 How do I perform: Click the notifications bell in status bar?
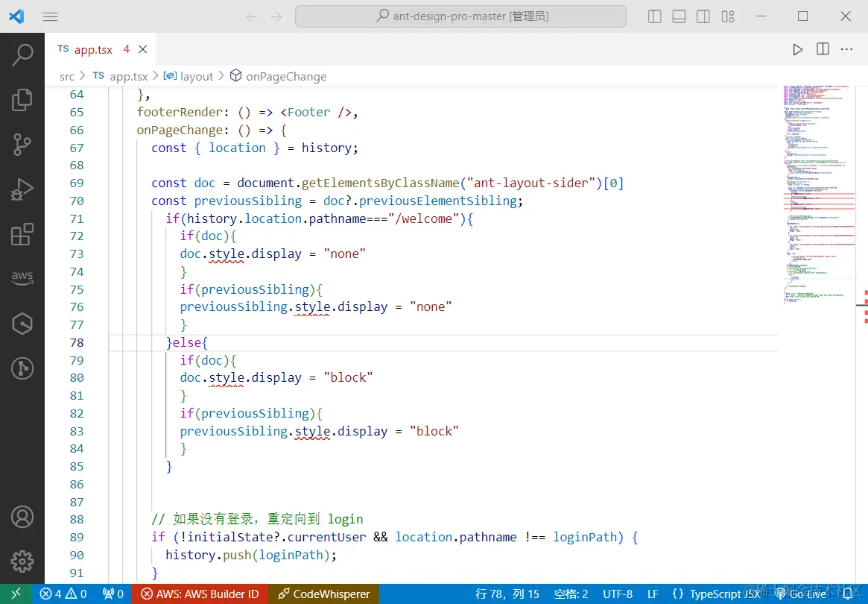849,594
